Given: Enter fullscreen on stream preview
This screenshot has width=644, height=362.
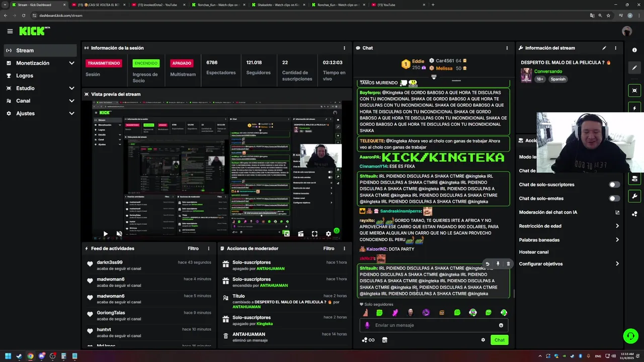Looking at the screenshot, I should coord(314,234).
